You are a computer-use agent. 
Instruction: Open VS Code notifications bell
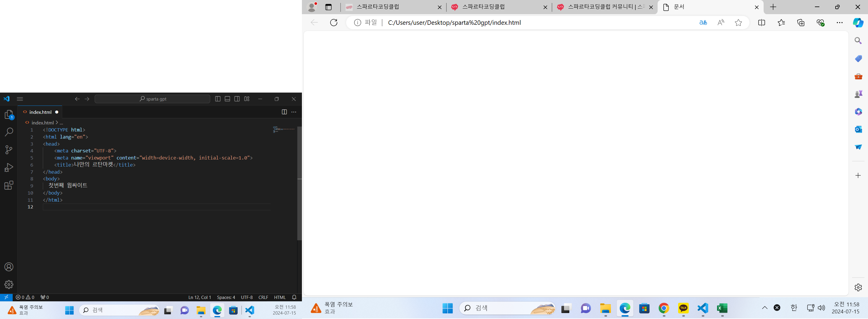294,297
